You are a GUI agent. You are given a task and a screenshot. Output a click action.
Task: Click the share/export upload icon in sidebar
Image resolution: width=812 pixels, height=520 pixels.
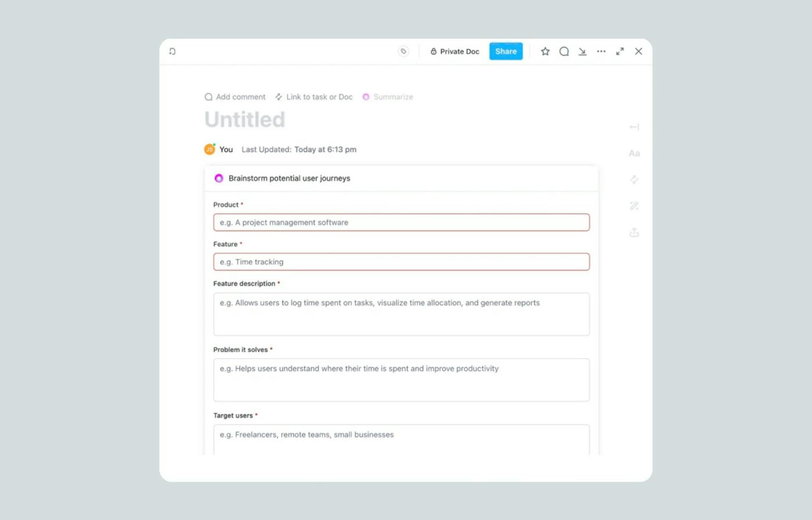point(634,232)
